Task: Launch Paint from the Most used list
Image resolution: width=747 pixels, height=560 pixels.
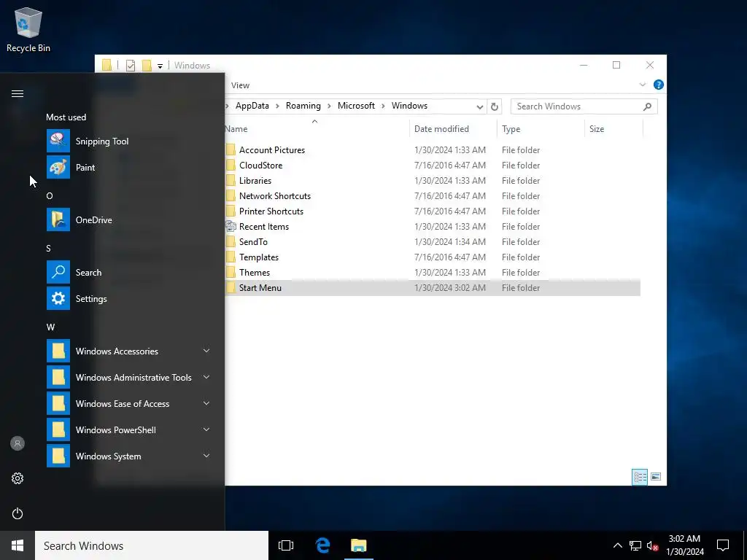Action: (58, 167)
